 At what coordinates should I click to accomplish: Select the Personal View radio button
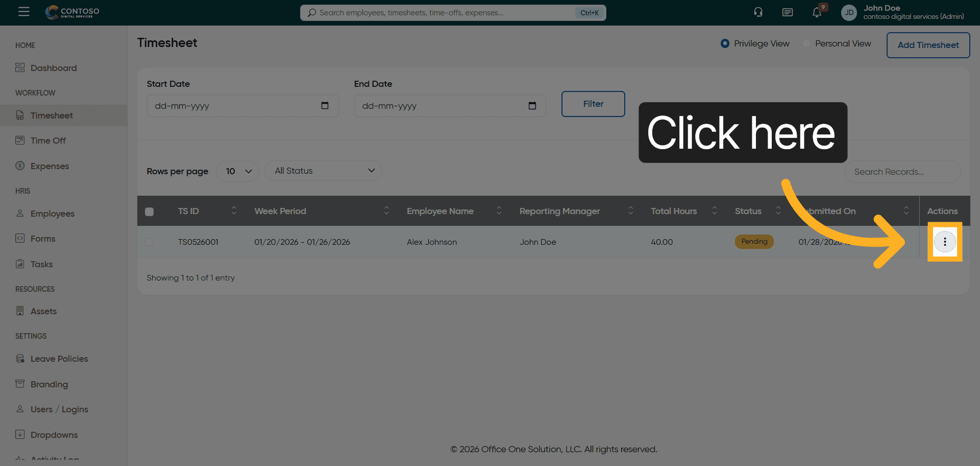(806, 43)
